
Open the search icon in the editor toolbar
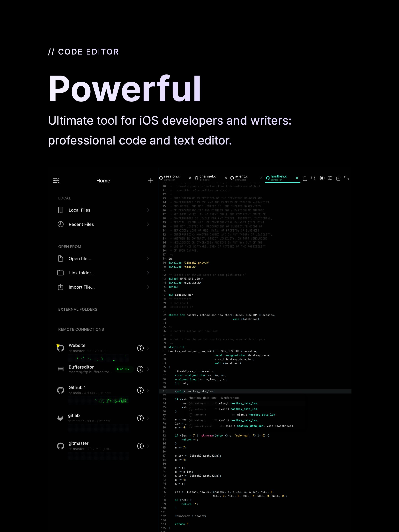313,178
